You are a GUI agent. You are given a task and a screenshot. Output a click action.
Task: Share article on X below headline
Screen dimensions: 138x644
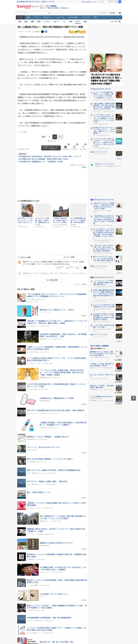pyautogui.click(x=42, y=32)
